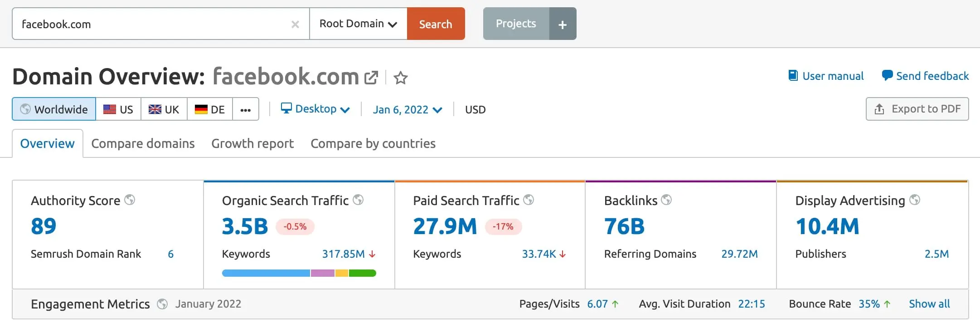
Task: Click into the domain search input field
Action: click(150, 24)
